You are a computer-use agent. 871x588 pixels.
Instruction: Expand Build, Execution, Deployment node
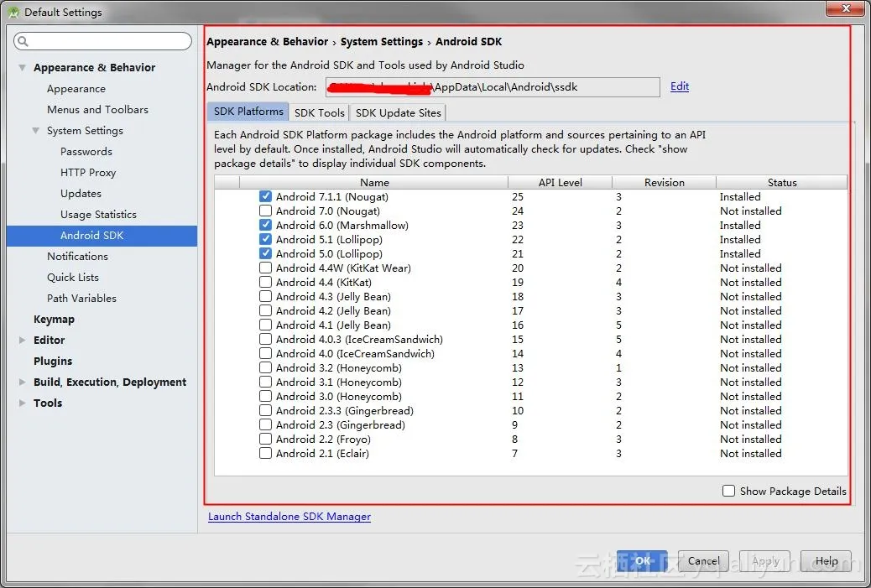click(22, 382)
